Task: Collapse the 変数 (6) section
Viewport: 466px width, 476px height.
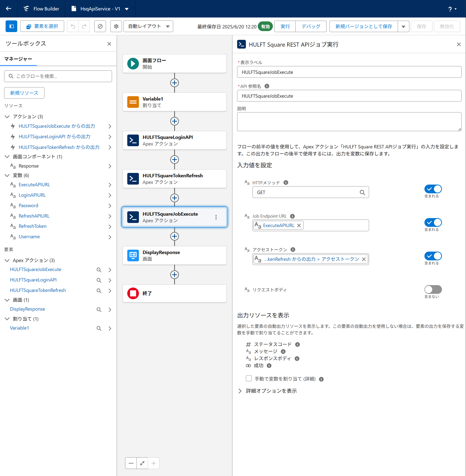Action: (7, 175)
